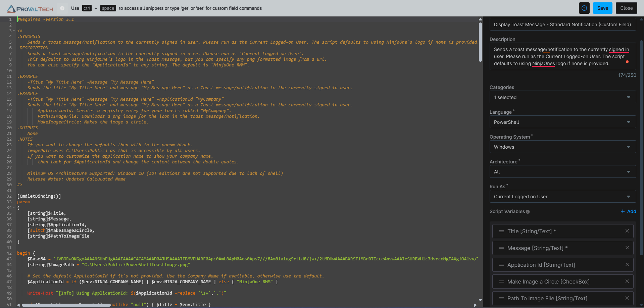
Task: Click the editor scroll down arrow
Action: 480,300
